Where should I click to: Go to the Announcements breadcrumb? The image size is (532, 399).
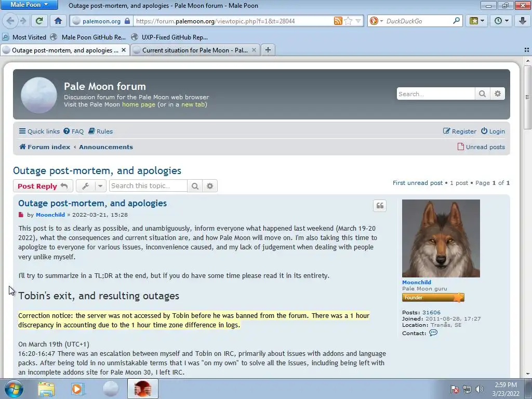(106, 147)
